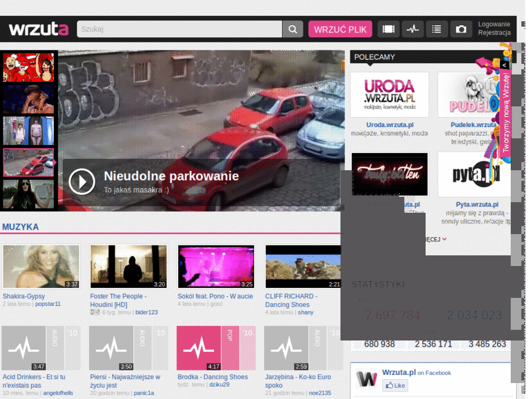
Task: Click the Wrzuta W Facebook logo
Action: tap(367, 378)
